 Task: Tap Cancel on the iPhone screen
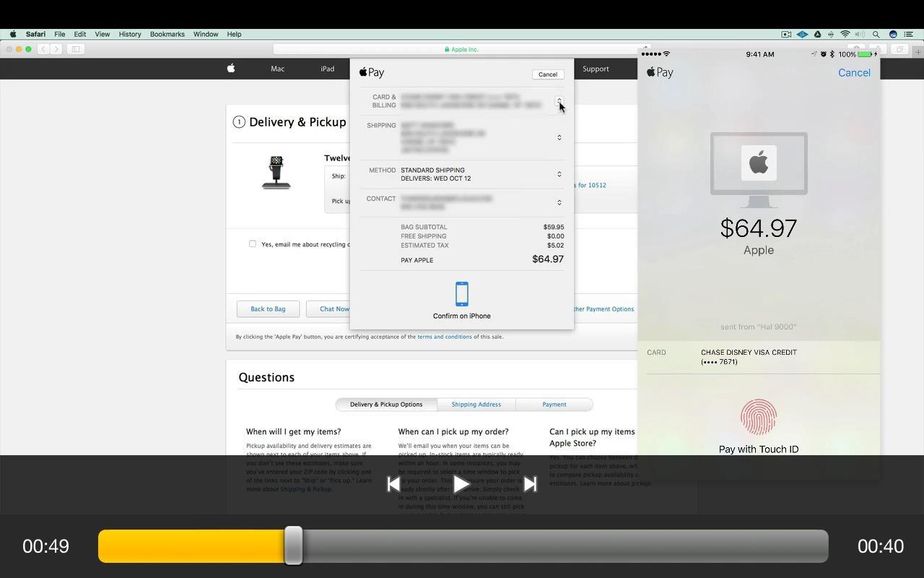854,73
